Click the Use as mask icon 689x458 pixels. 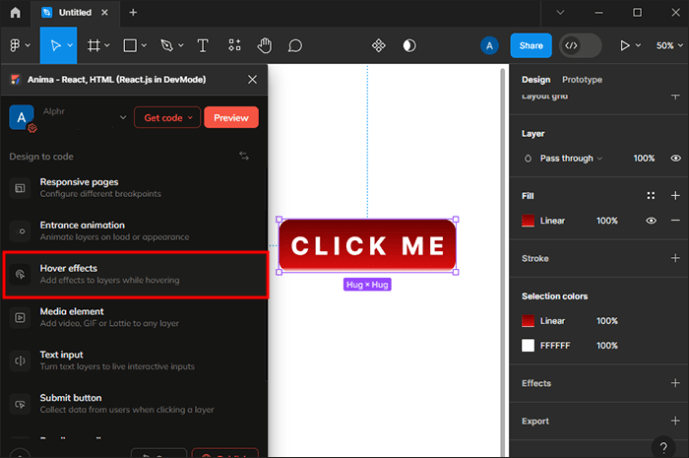pos(409,45)
